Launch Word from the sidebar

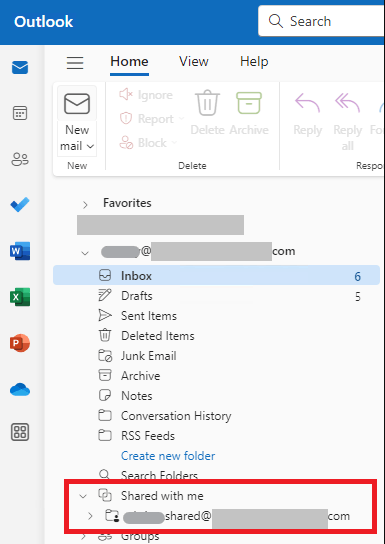[x=20, y=250]
